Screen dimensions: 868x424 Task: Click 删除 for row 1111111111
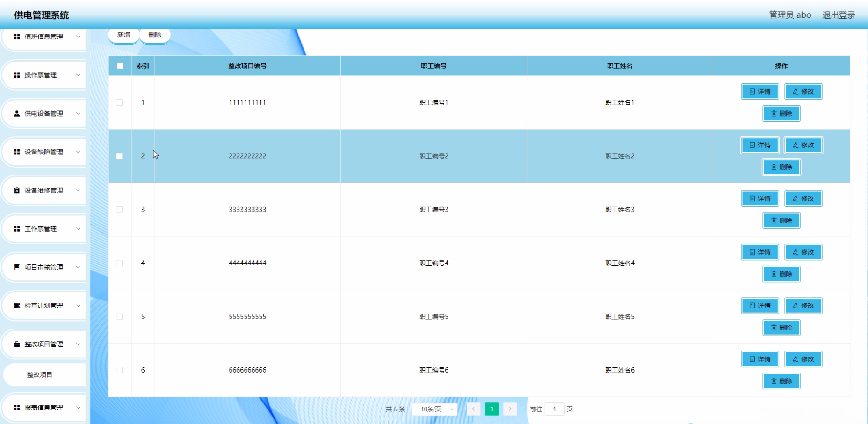click(x=781, y=114)
